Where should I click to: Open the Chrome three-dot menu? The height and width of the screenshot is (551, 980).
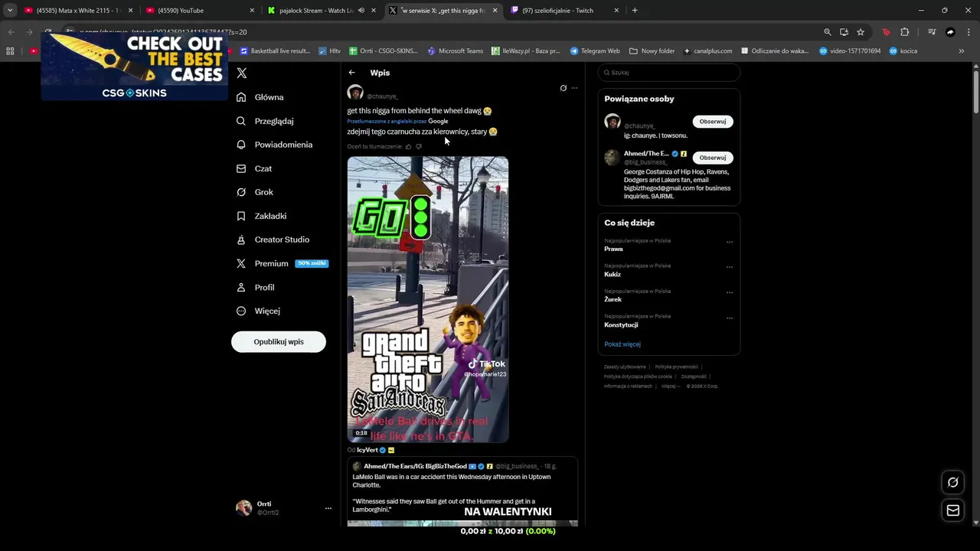tap(969, 32)
